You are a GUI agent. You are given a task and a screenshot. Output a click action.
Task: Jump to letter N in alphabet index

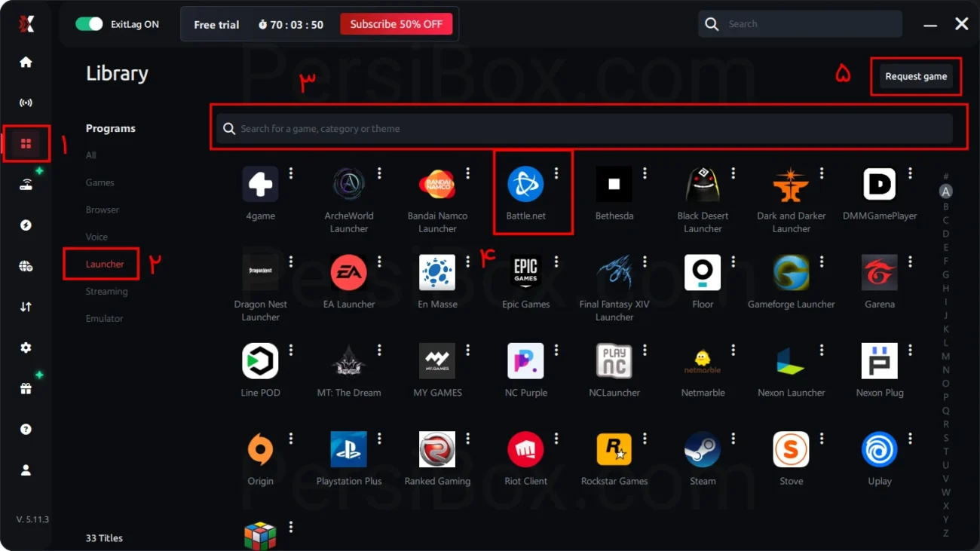point(946,369)
